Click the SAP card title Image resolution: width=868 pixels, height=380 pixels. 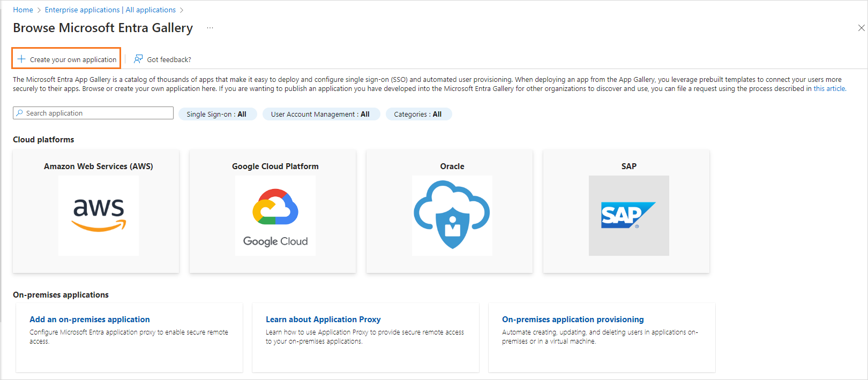[629, 166]
